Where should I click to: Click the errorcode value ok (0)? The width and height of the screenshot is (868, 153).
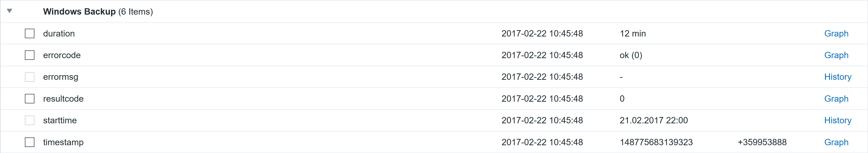[x=631, y=55]
